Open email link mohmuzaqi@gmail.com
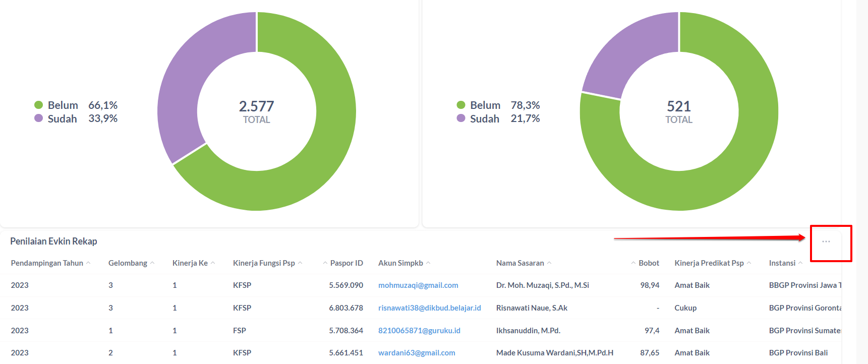This screenshot has height=364, width=868. coord(418,285)
